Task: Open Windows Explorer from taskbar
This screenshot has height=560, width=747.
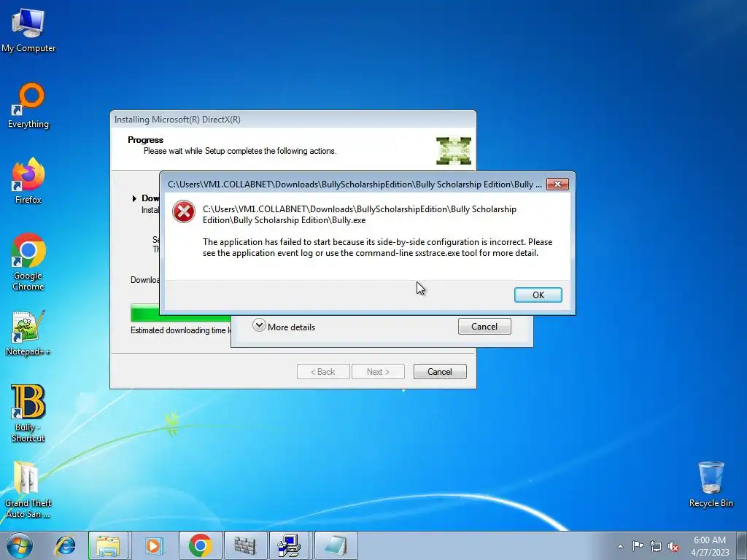Action: [108, 545]
